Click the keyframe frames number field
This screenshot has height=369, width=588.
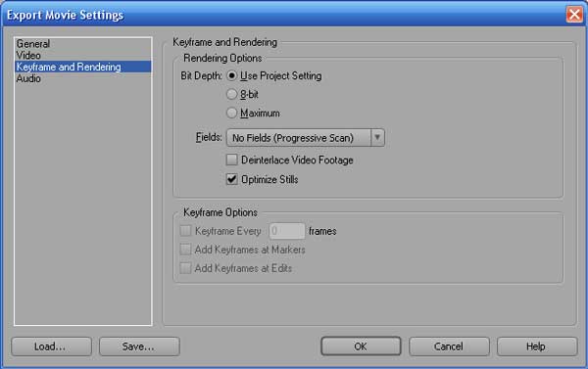click(x=287, y=231)
